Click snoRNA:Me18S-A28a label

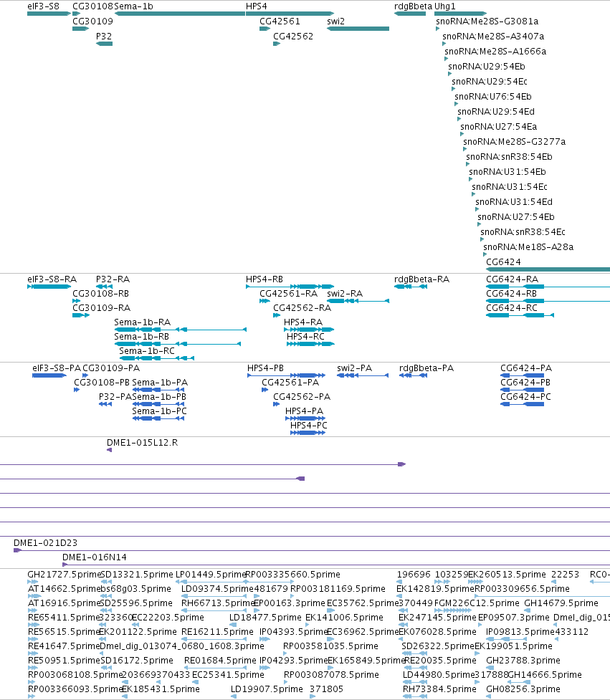[x=528, y=247]
